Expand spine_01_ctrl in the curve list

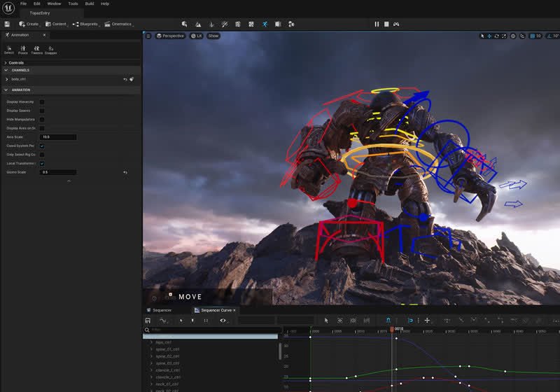click(x=151, y=349)
